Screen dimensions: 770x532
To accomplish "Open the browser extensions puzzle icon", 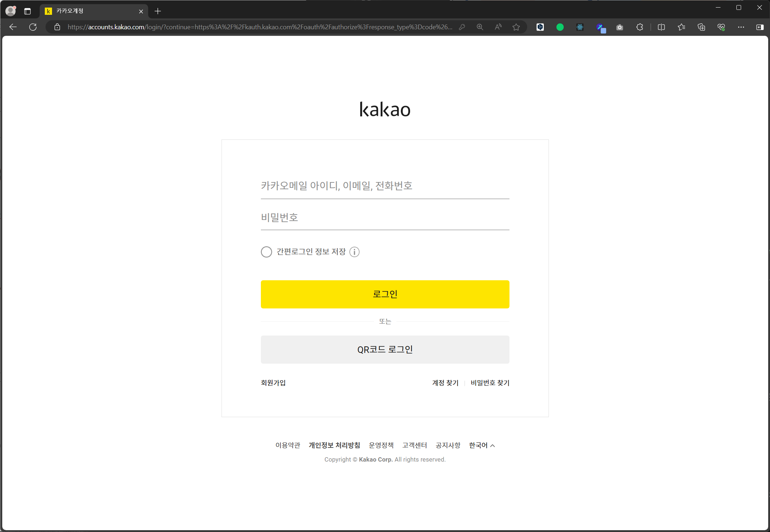I will (x=640, y=27).
